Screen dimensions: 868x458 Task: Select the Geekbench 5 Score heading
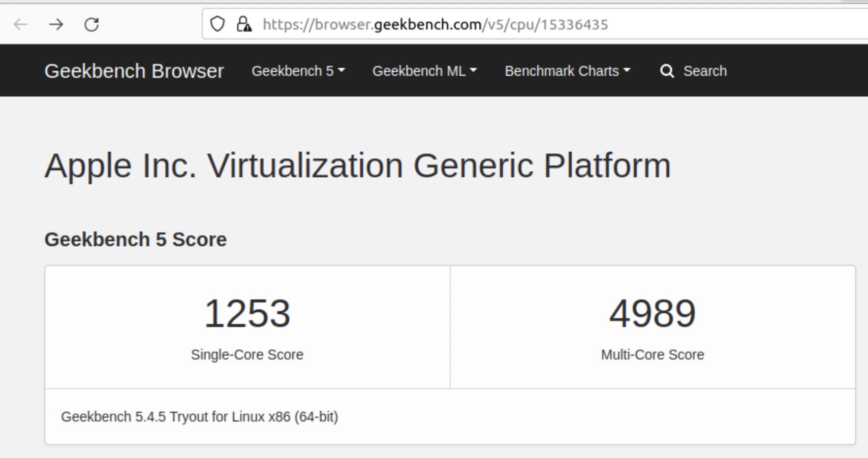pos(135,239)
